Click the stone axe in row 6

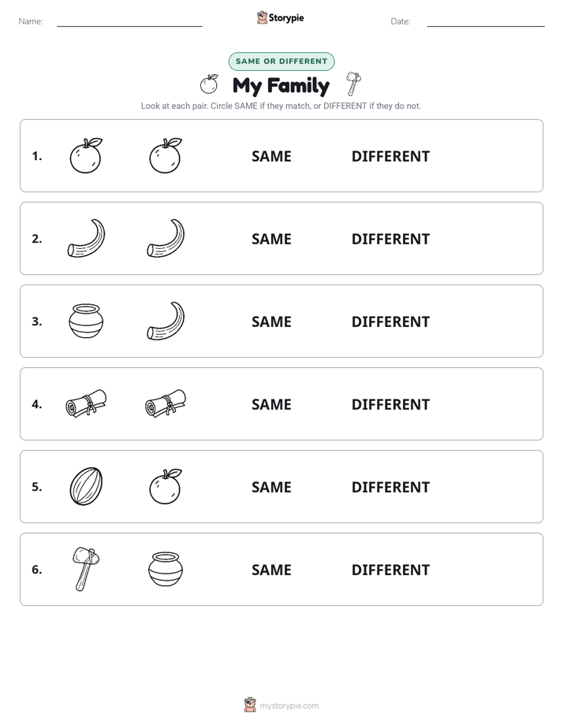pyautogui.click(x=86, y=569)
